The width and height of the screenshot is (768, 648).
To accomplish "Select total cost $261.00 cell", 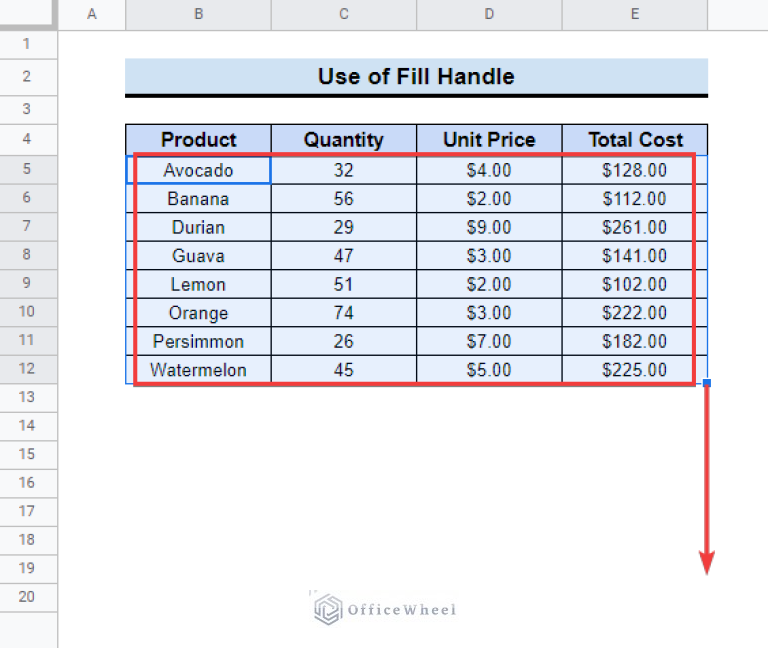I will pos(635,227).
